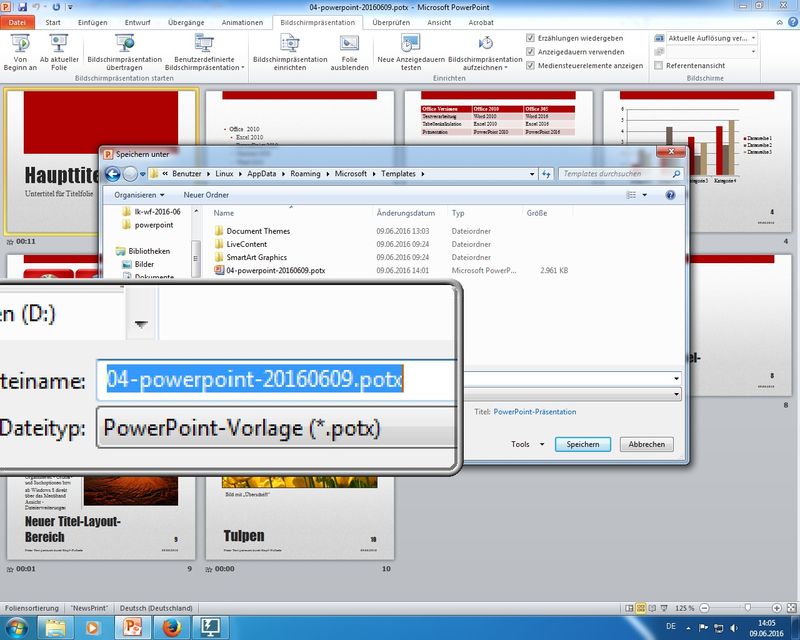Open the Datei tab
Viewport: 800px width, 640px height.
click(19, 22)
